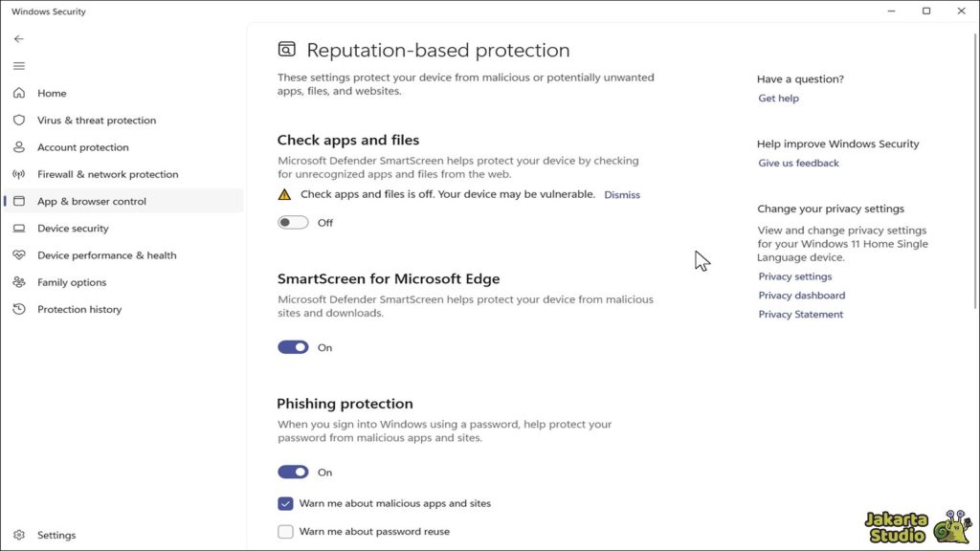This screenshot has width=980, height=551.
Task: Collapse the navigation pane with the hamburger icon
Action: pyautogui.click(x=18, y=65)
